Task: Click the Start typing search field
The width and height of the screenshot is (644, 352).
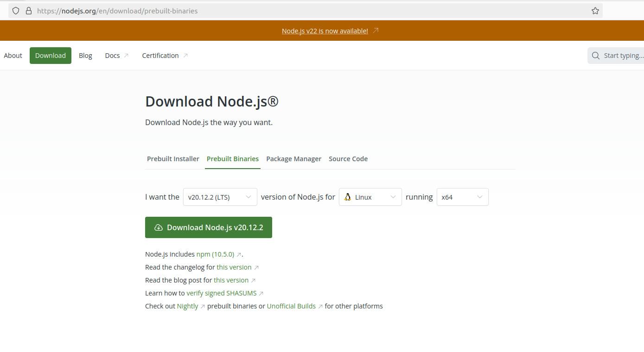Action: point(616,56)
